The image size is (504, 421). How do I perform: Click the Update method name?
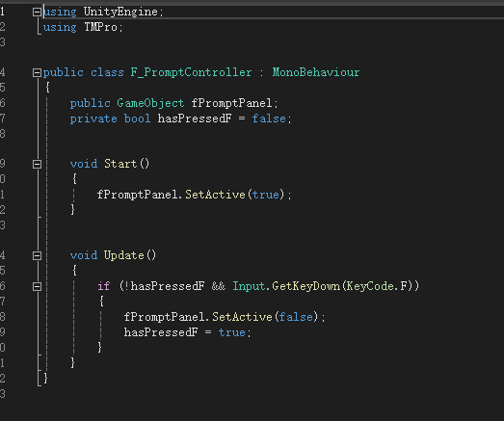[x=123, y=255]
